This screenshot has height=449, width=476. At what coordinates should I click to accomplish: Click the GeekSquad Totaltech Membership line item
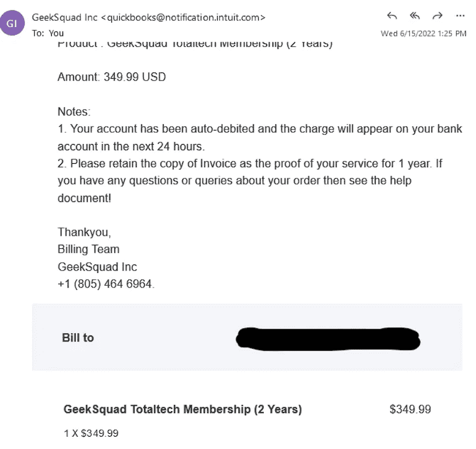[182, 410]
